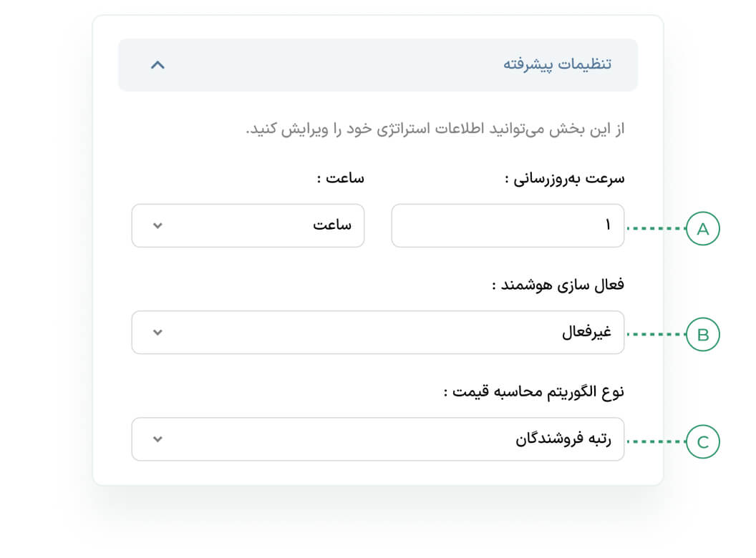756x558 pixels.
Task: Click the circled A marker icon
Action: coord(702,229)
